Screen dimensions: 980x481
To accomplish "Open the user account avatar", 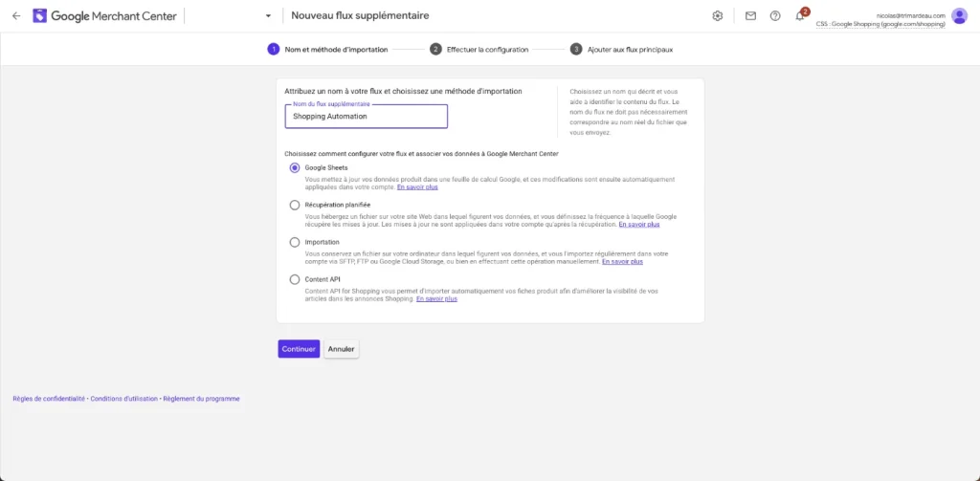I will (959, 16).
